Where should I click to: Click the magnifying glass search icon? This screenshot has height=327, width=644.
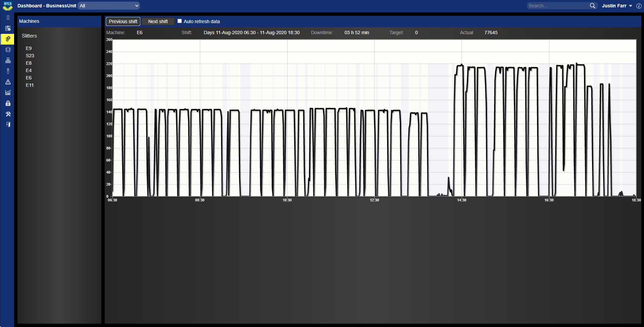tap(592, 6)
